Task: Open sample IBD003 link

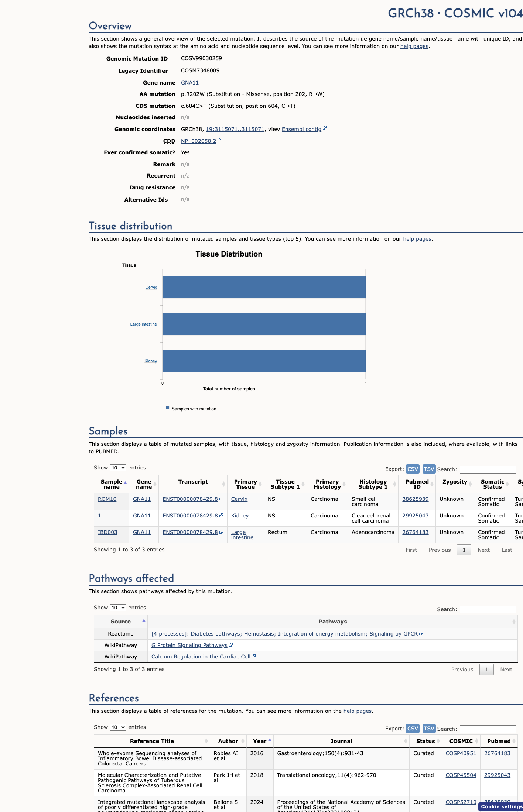Action: pos(107,532)
